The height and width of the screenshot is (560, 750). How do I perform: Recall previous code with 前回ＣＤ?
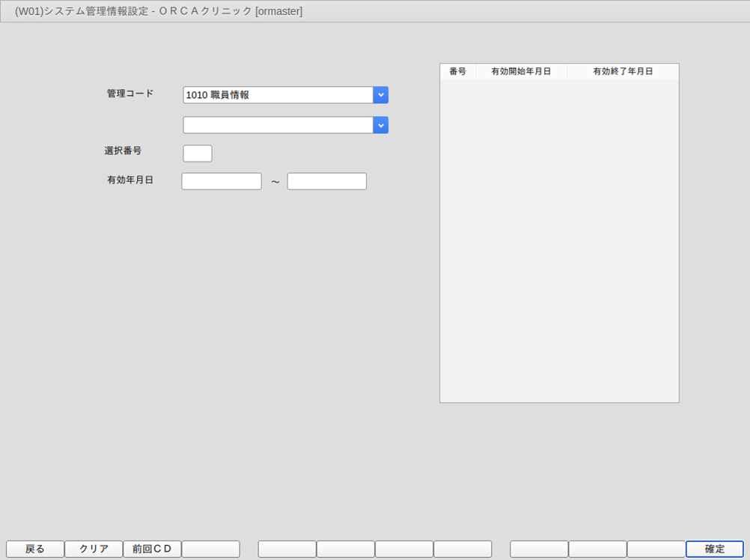152,549
